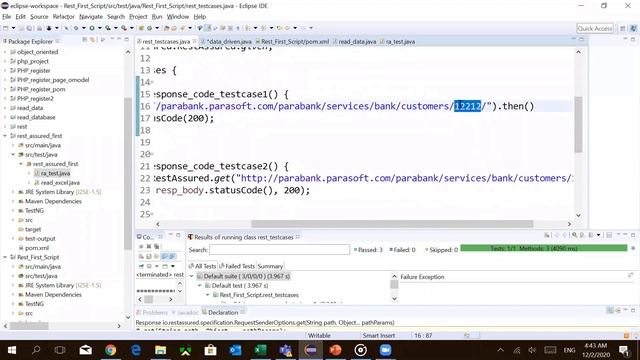
Task: Collapse the src/test/java folder under rest_assured_first
Action: (13, 154)
